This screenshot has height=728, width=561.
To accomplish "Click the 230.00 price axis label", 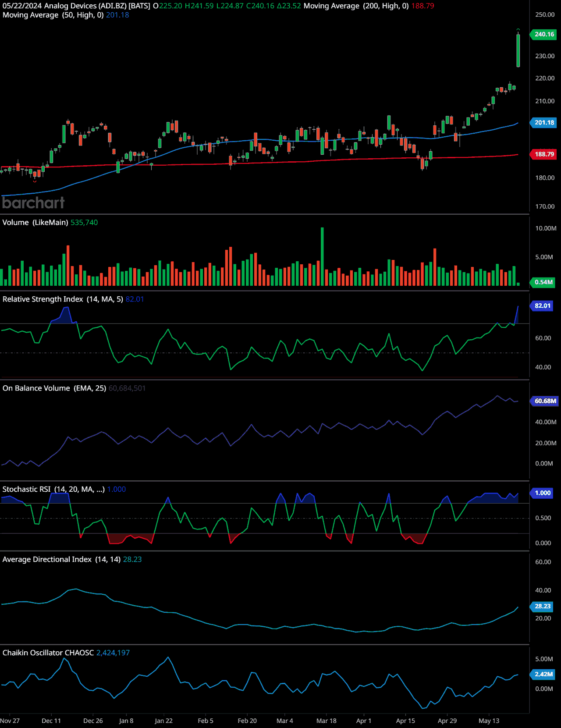I will [x=545, y=56].
